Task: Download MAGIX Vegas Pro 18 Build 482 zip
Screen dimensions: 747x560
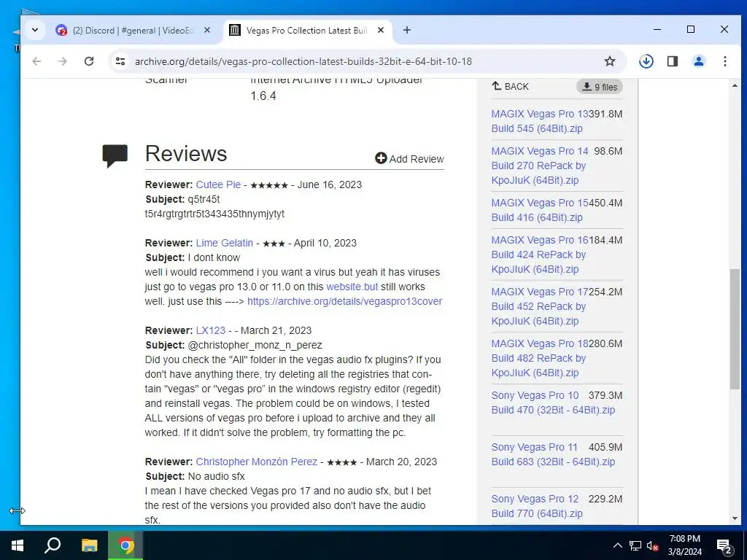Action: 539,358
